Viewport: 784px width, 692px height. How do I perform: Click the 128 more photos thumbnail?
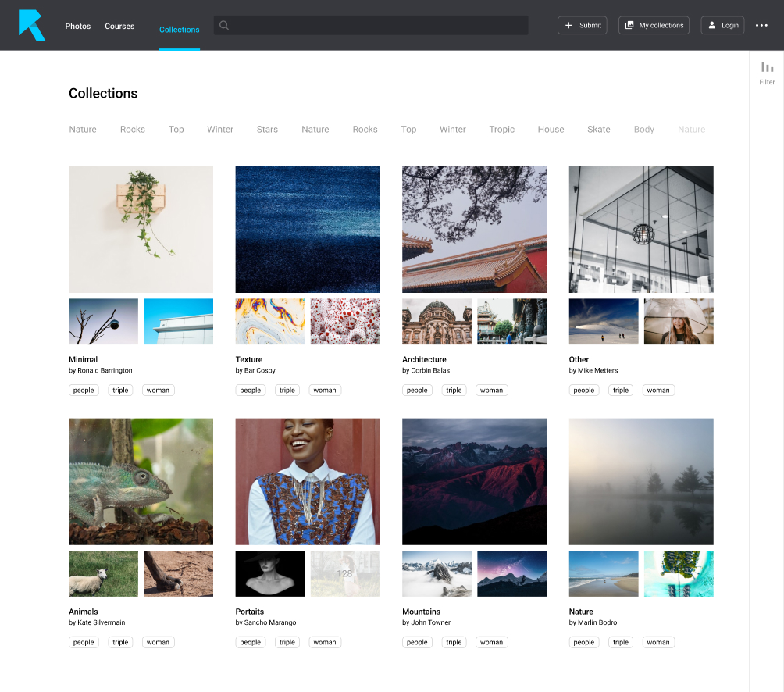click(344, 573)
